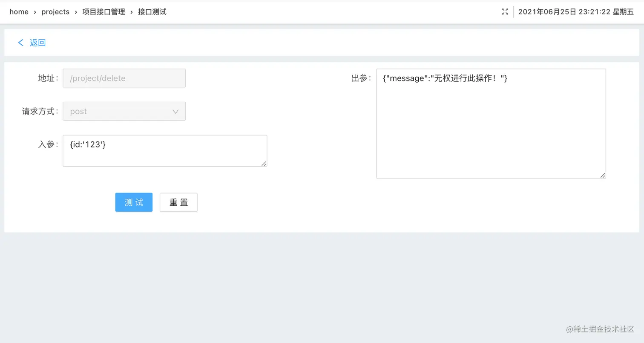644x343 pixels.
Task: Click the date and time display
Action: pos(576,12)
